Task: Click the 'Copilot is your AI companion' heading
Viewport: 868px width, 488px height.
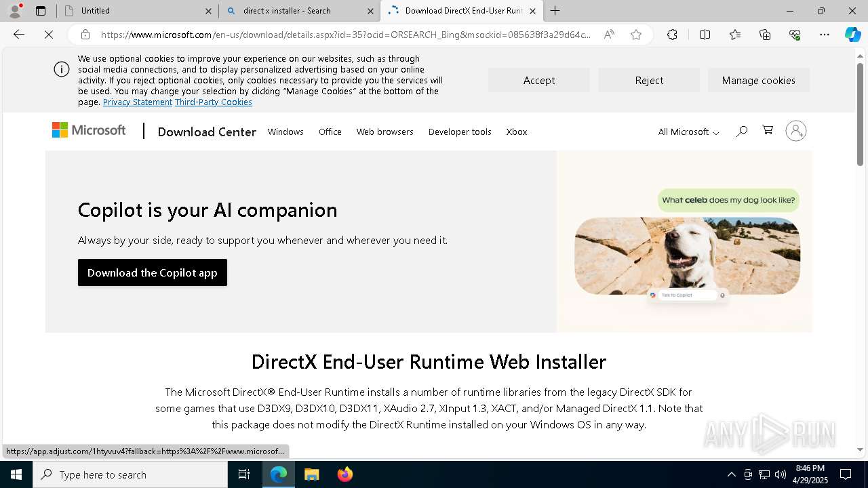Action: click(x=208, y=209)
